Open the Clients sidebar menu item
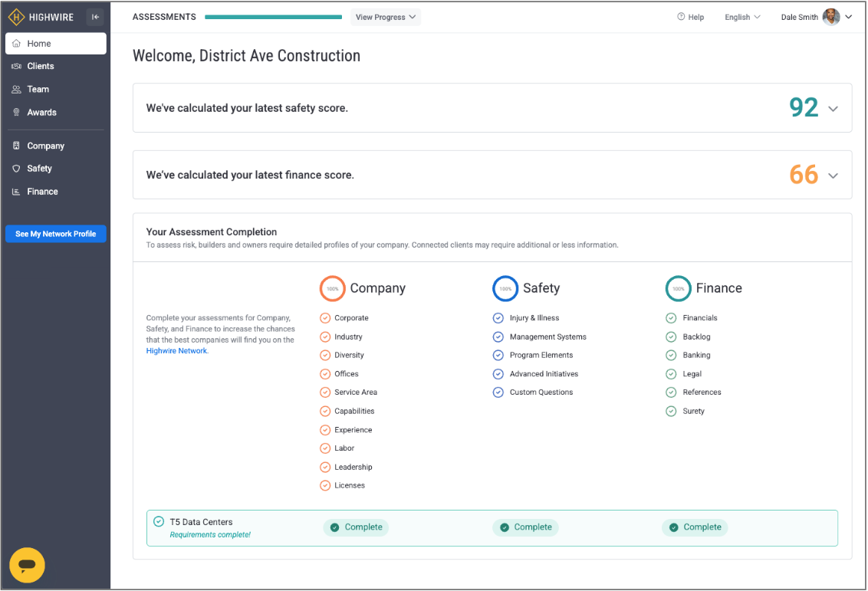Viewport: 868px width, 591px height. (41, 67)
